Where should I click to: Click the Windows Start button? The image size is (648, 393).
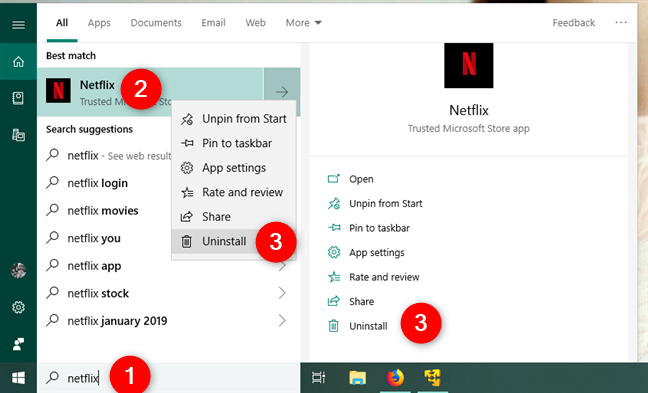point(18,378)
